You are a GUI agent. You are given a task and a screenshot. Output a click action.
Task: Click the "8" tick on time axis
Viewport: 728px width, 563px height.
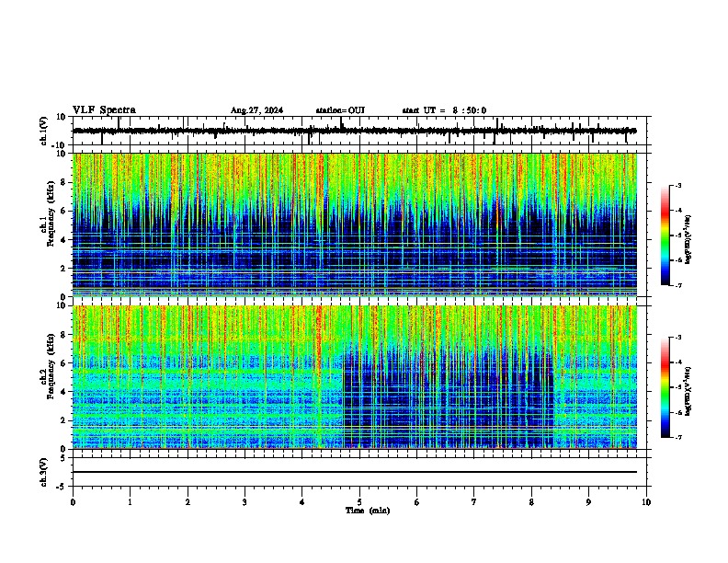(x=531, y=502)
